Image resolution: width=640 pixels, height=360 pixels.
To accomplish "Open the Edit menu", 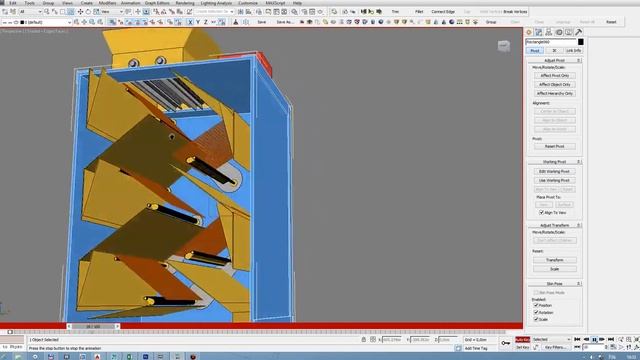I will click(13, 3).
